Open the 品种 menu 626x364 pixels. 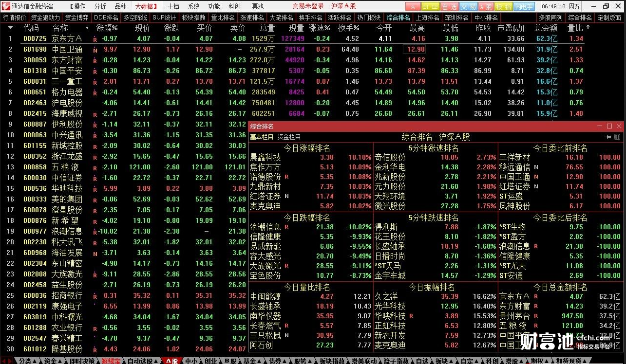click(120, 6)
